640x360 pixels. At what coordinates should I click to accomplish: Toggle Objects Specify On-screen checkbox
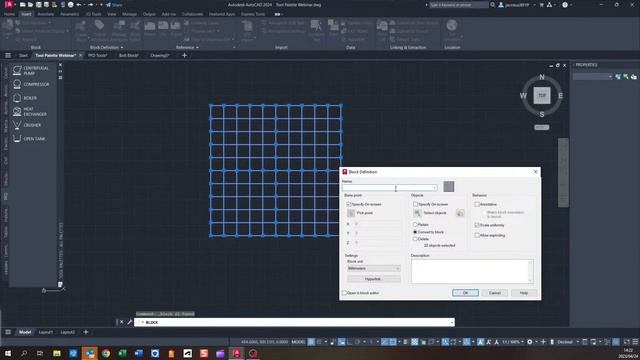pos(416,204)
